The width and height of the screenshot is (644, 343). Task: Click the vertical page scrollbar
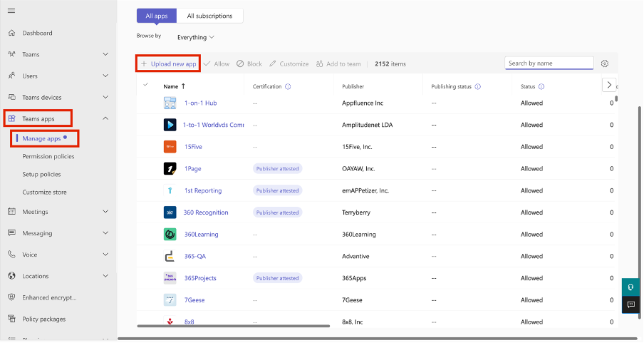pos(639,212)
